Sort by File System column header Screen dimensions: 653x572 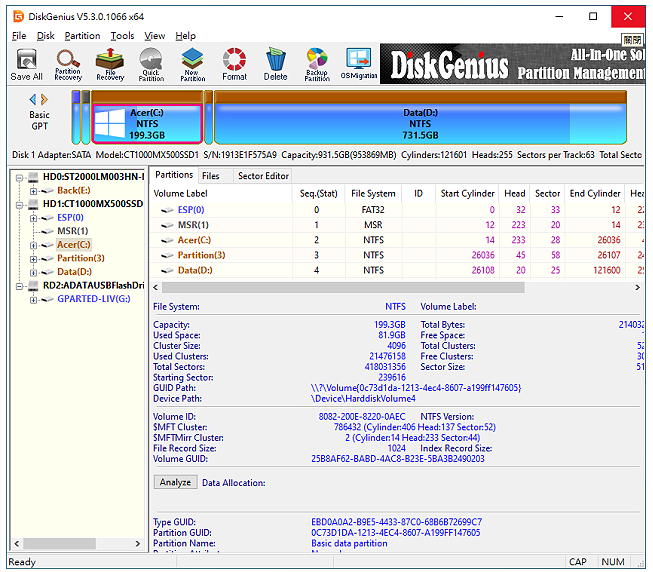pyautogui.click(x=373, y=194)
